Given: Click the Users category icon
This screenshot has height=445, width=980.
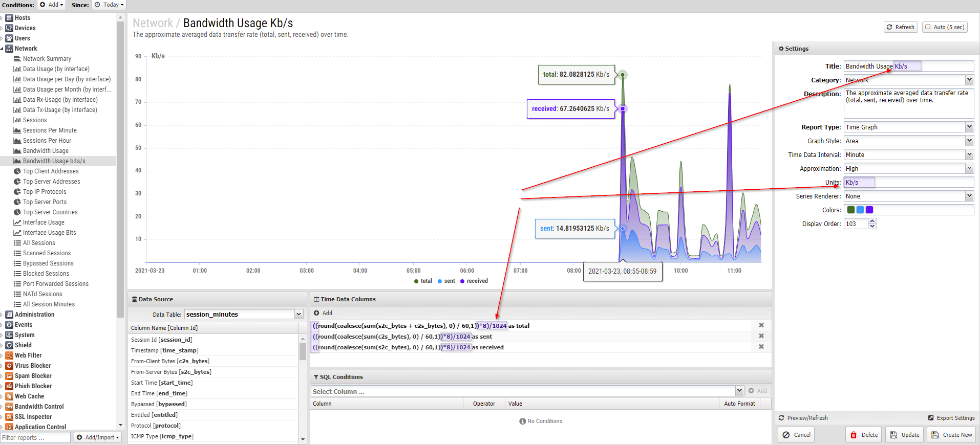Looking at the screenshot, I should pyautogui.click(x=9, y=38).
